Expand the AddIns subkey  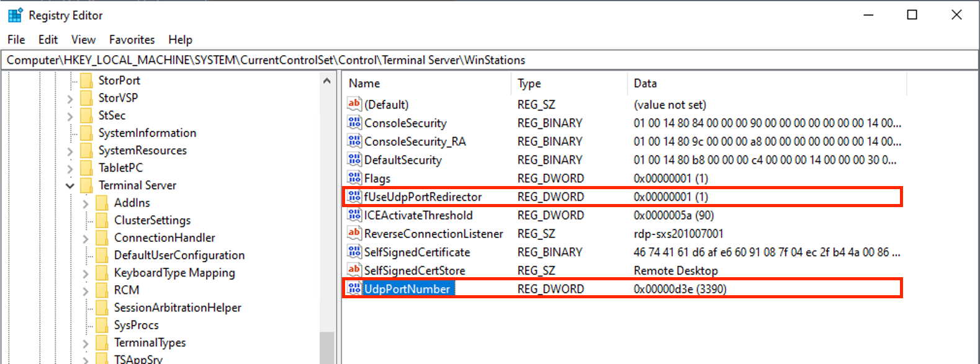click(86, 203)
